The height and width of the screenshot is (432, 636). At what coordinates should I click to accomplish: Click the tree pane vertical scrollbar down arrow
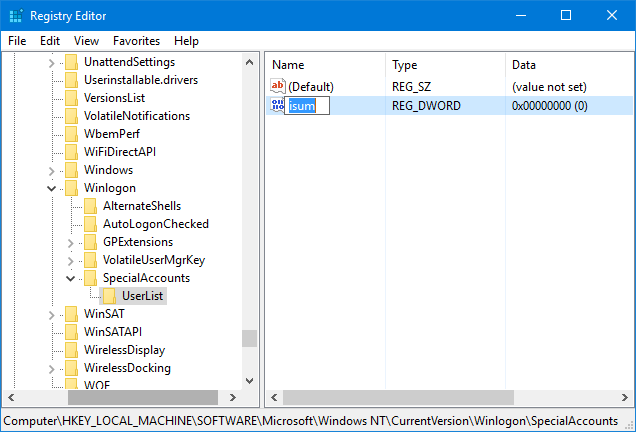click(249, 380)
